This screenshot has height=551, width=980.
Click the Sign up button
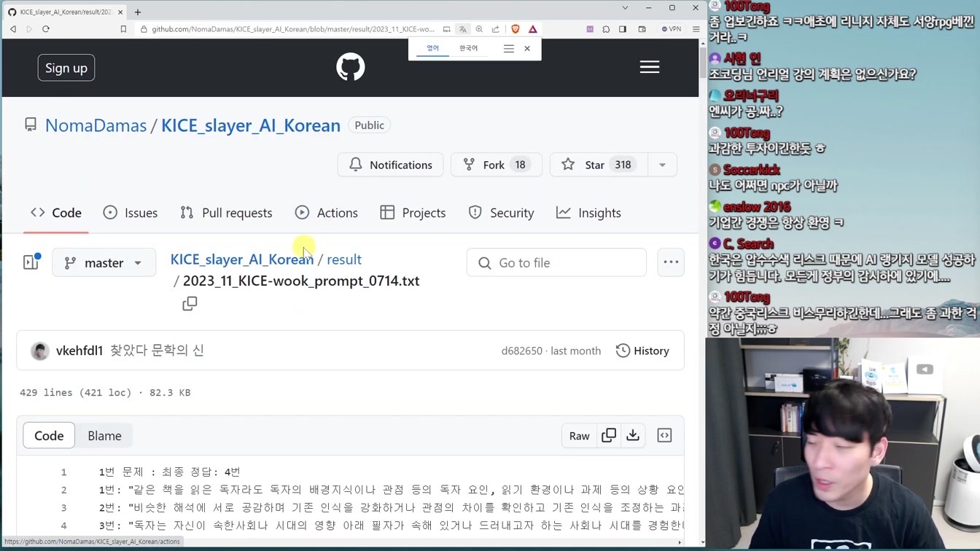click(66, 68)
